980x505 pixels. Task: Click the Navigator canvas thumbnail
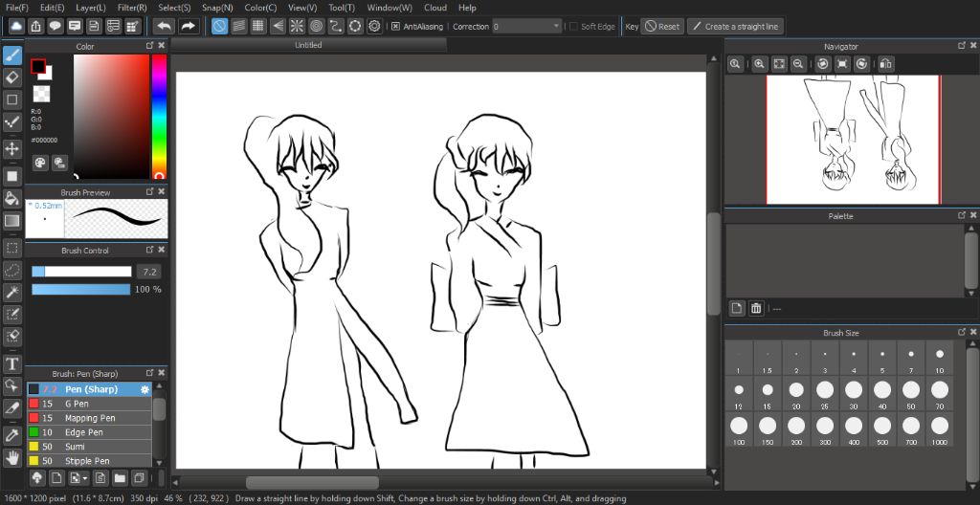tap(853, 140)
